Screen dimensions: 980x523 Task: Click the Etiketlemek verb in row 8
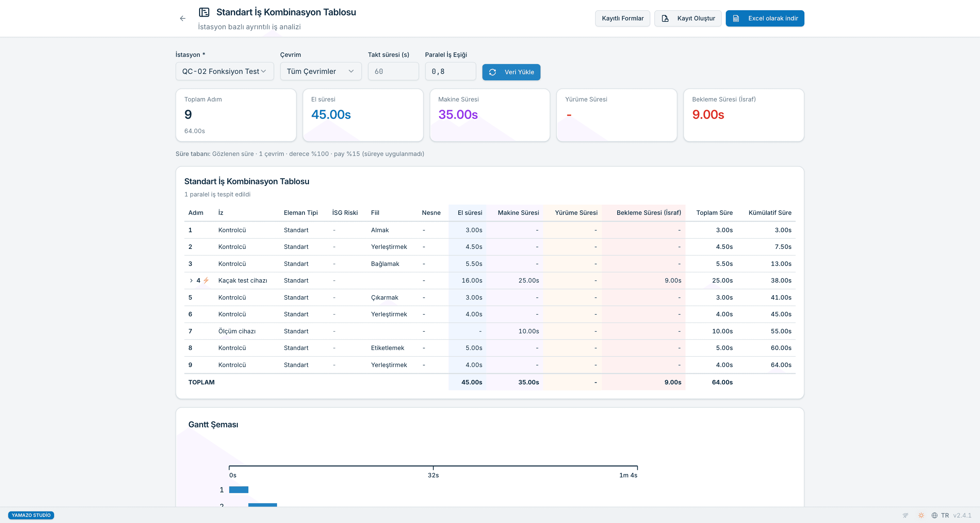388,348
